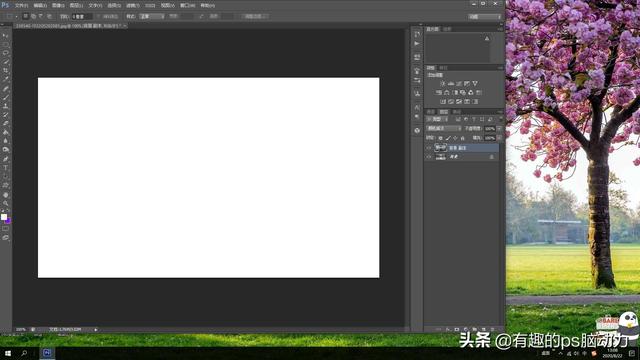Choose New selection mode
Image resolution: width=640 pixels, height=360 pixels.
point(25,16)
